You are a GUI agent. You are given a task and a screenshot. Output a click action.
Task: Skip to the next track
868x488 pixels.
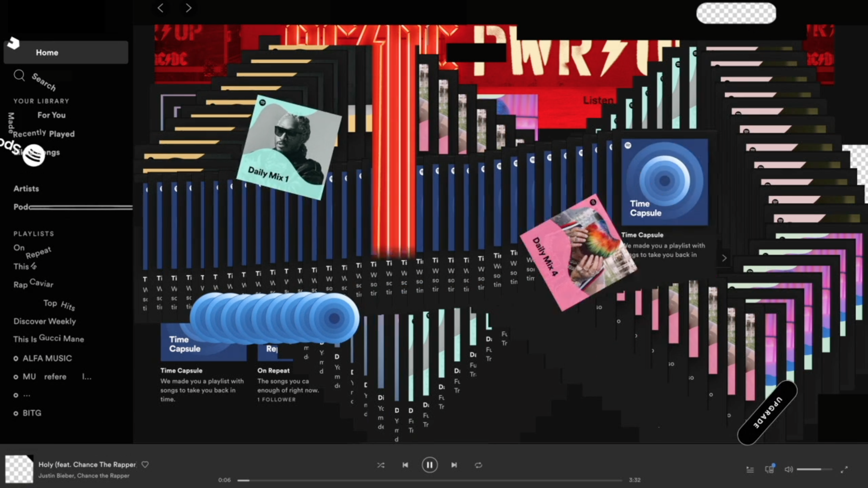tap(454, 465)
